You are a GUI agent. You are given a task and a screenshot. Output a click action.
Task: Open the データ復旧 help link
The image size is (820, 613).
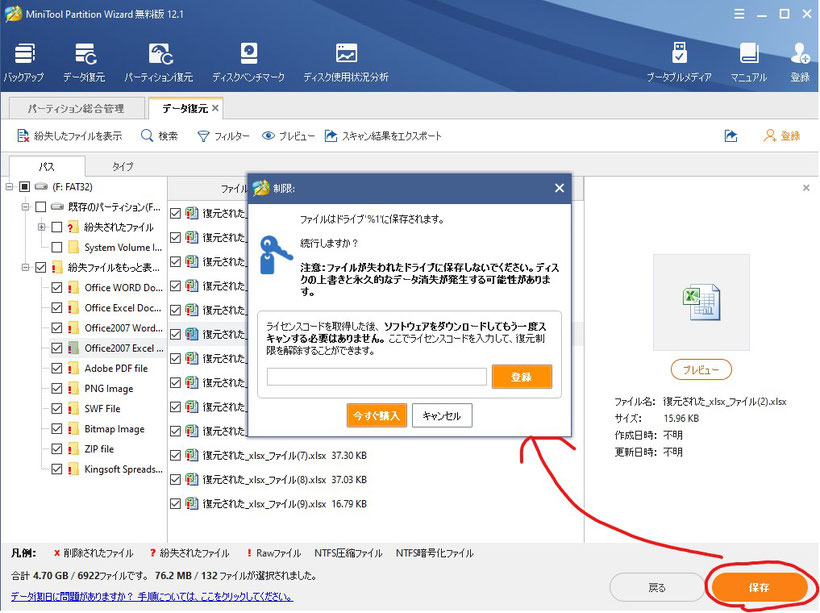[152, 596]
